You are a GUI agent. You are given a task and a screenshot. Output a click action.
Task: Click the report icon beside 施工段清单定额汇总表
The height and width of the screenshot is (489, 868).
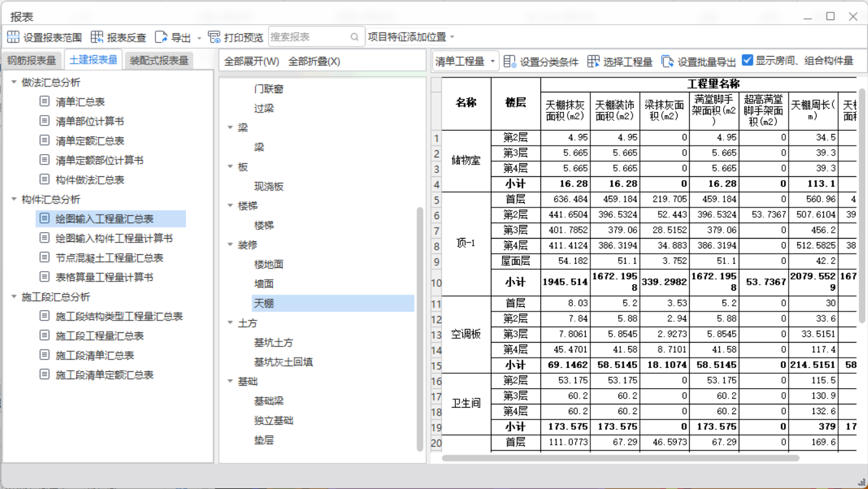[44, 375]
